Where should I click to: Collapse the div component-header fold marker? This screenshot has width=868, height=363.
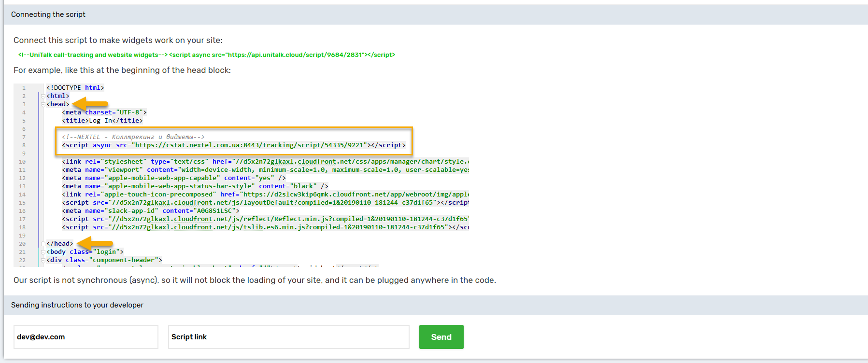(43, 260)
